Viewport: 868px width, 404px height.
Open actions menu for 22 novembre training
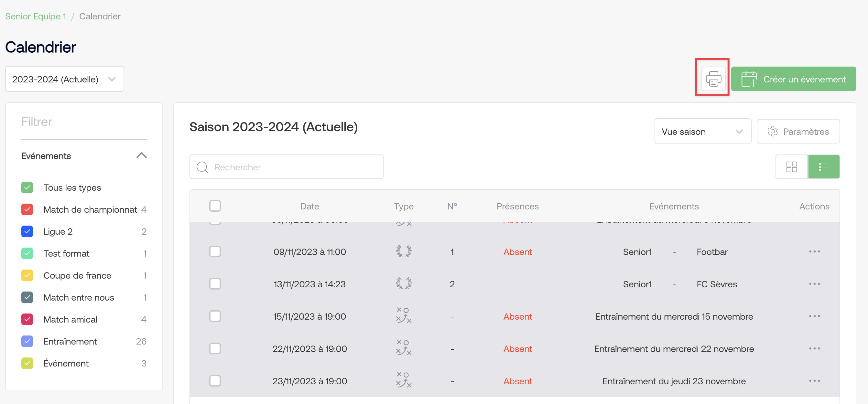814,348
